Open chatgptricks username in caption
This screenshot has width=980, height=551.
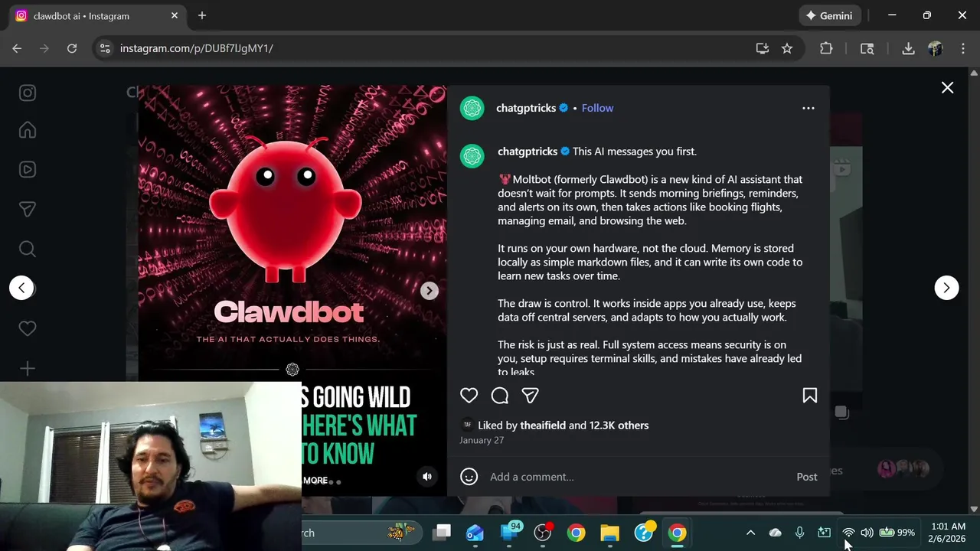tap(528, 152)
